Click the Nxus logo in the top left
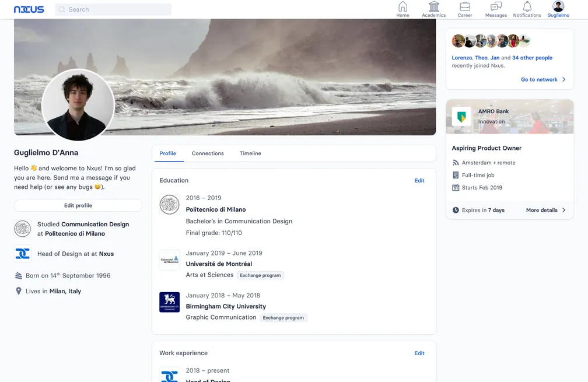 (x=28, y=9)
